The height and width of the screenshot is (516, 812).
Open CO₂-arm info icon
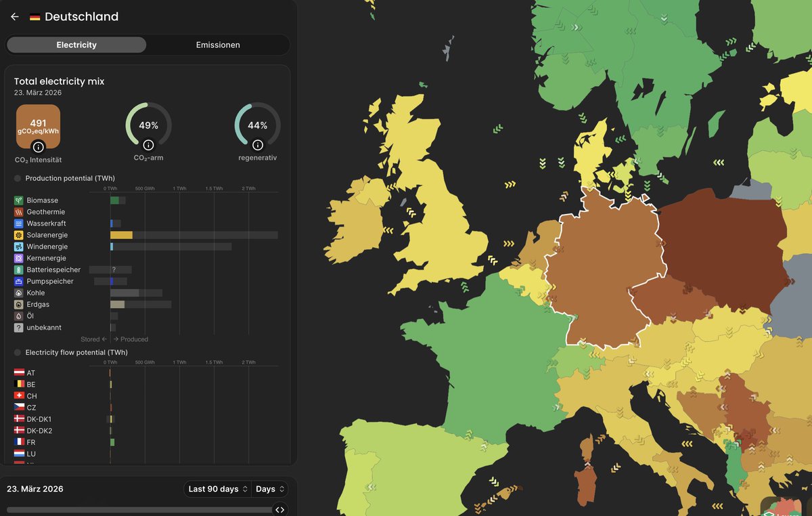point(148,145)
